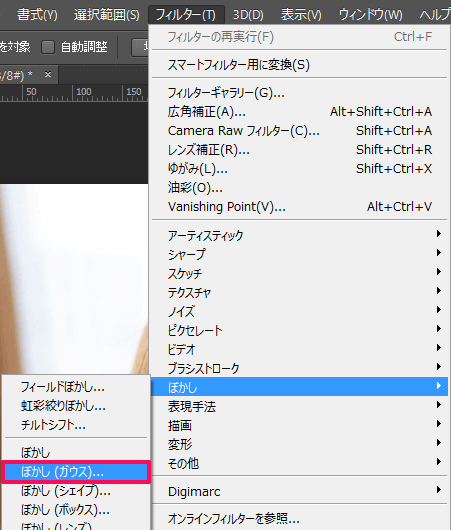Select 広角補正(A)... filter
This screenshot has height=530, width=451.
300,112
